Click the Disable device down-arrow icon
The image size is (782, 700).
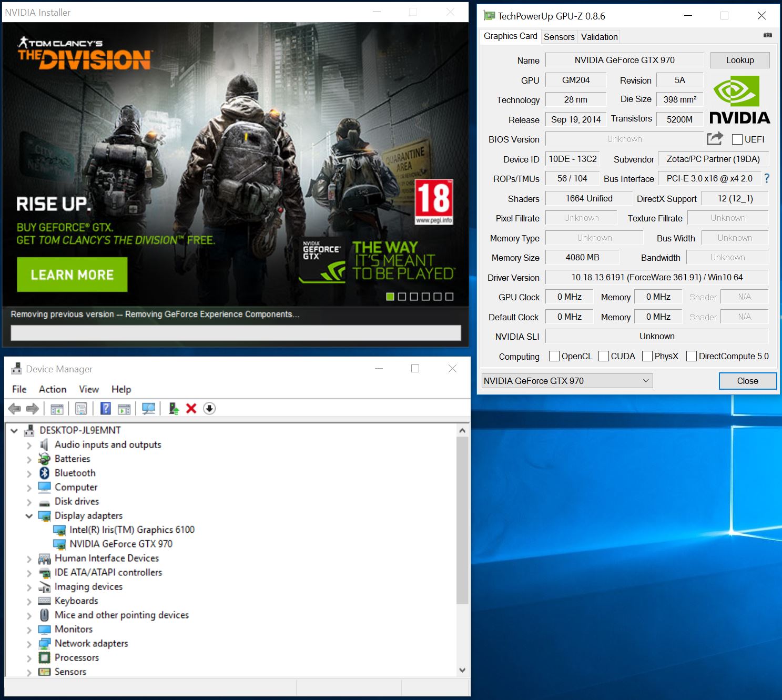(x=209, y=409)
